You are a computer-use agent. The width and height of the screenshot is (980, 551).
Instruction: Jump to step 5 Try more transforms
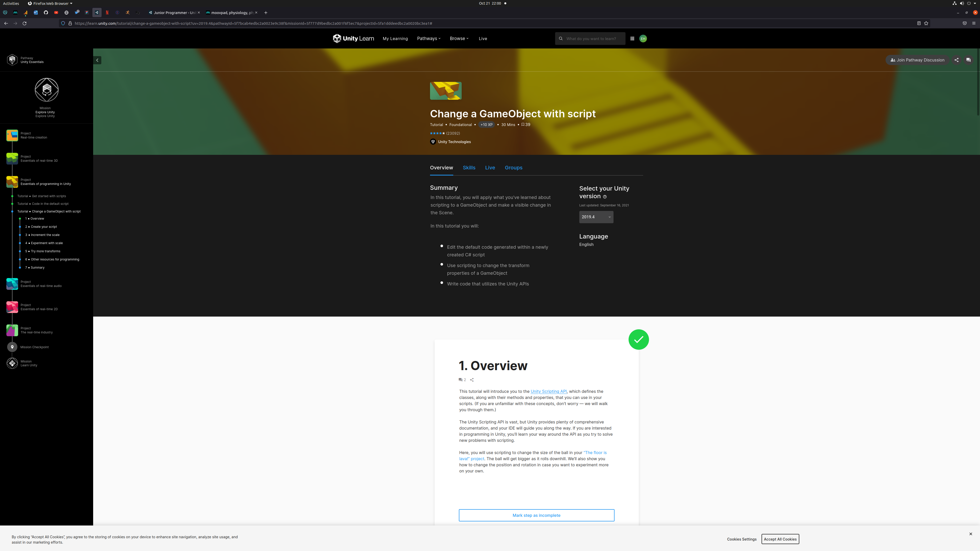(43, 251)
